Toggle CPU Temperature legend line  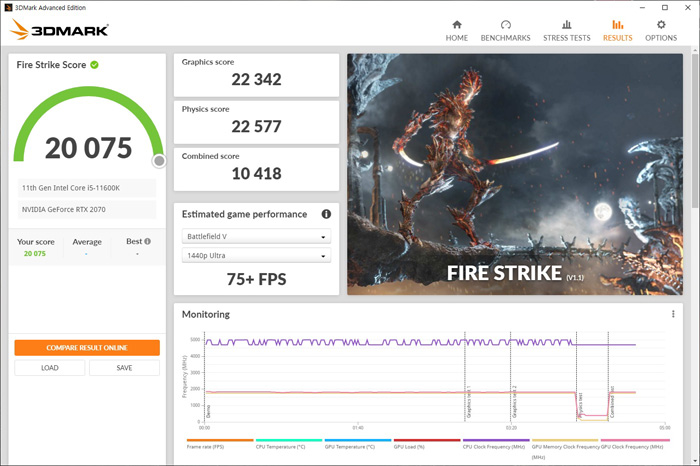coord(289,444)
